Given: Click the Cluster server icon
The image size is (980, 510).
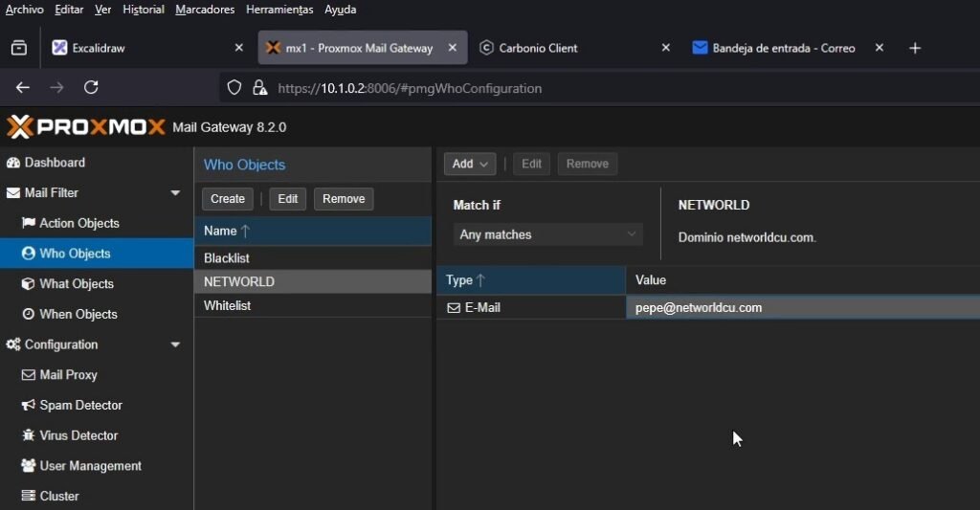Looking at the screenshot, I should tap(28, 496).
